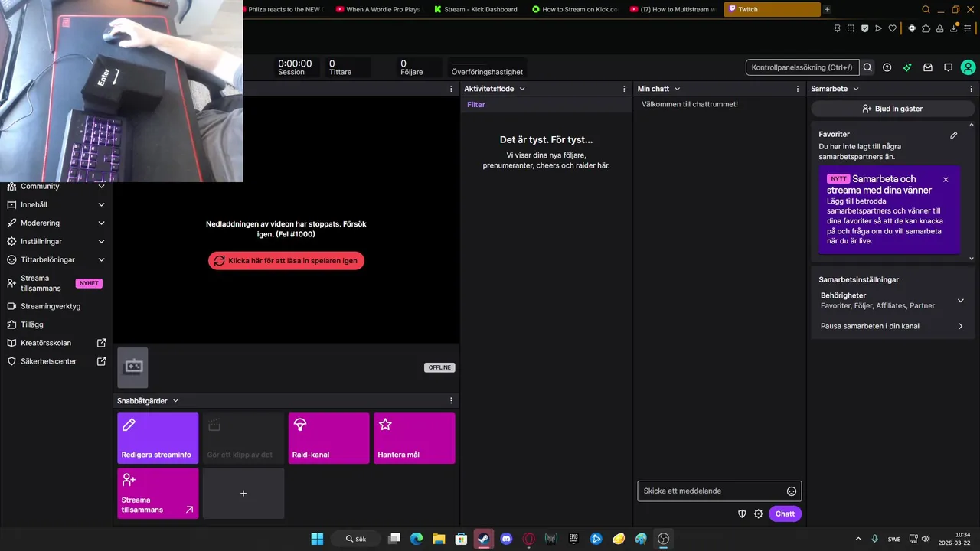Click Streama tillsammans quick action tile

[158, 494]
